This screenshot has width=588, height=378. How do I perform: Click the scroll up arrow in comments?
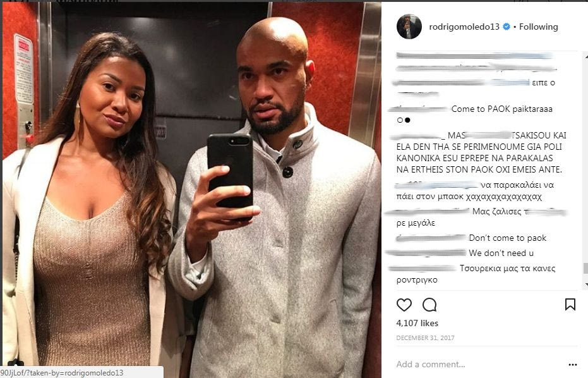click(x=585, y=56)
